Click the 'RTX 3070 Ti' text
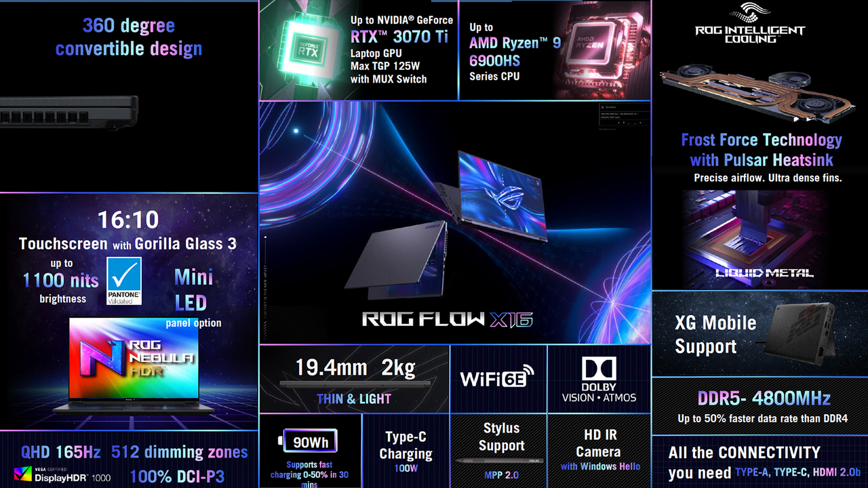 point(399,37)
